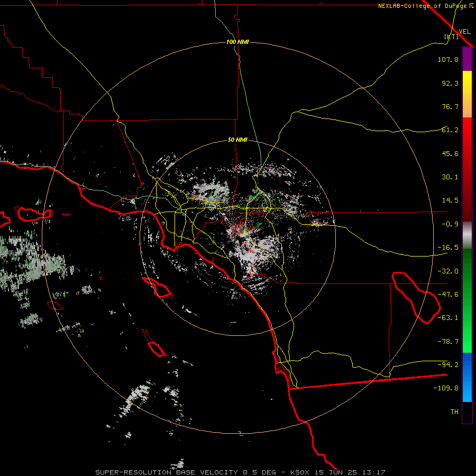The height and width of the screenshot is (476, 476).
Task: Click the 13:17 timestamp in caption
Action: tap(375, 472)
